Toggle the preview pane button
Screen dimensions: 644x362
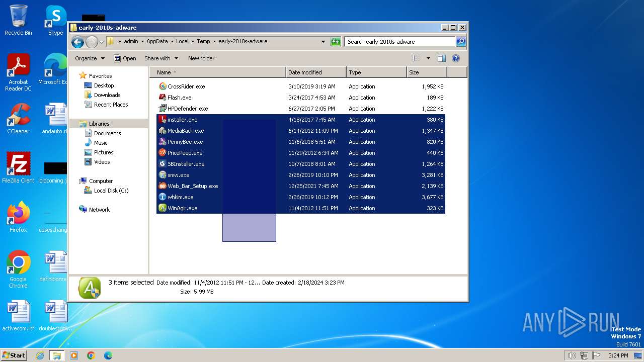tap(442, 58)
